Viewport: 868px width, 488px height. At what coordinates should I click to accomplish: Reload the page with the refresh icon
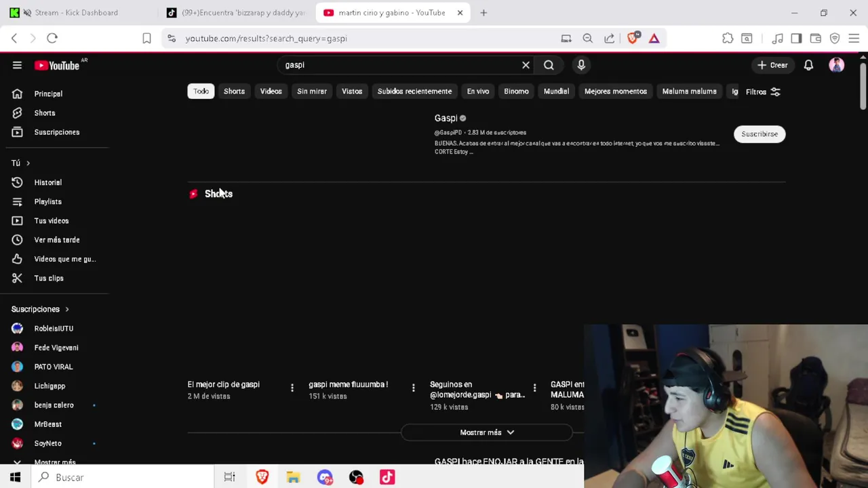click(52, 39)
